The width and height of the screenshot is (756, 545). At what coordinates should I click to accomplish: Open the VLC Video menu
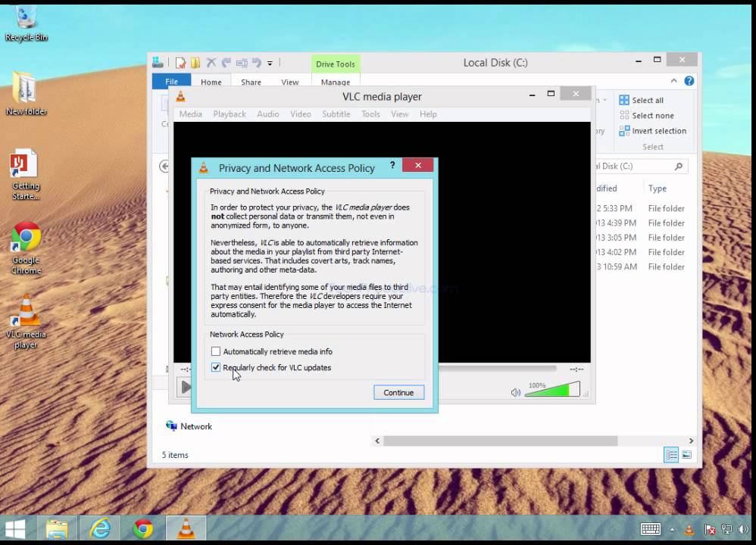[x=301, y=114]
